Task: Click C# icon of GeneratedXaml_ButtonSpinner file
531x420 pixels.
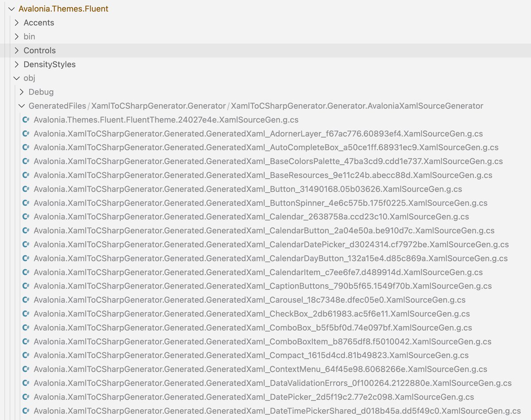Action: 26,203
